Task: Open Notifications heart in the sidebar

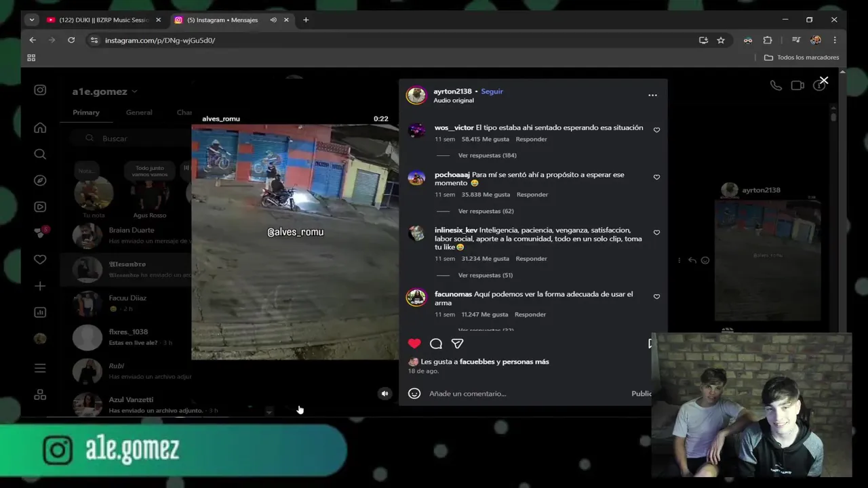Action: 40,260
